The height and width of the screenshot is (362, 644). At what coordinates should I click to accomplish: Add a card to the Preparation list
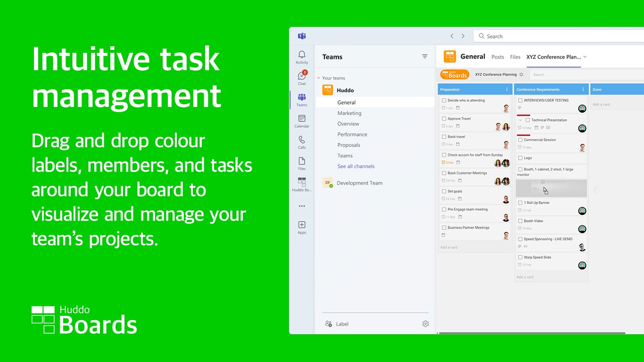[x=449, y=247]
